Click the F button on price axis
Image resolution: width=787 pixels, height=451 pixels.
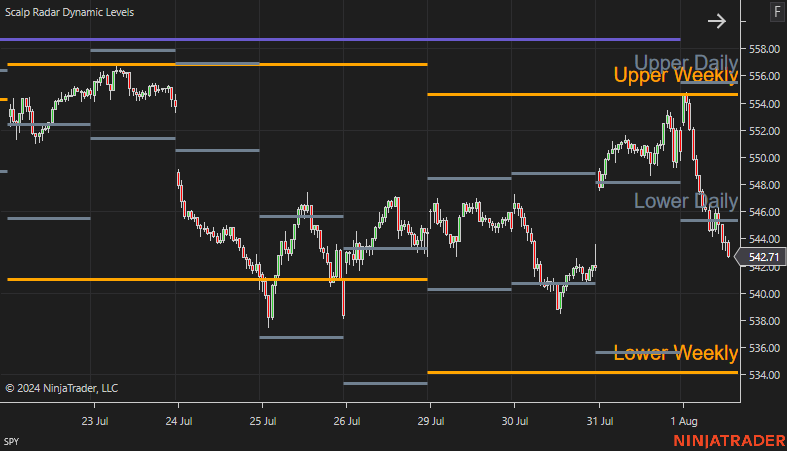(777, 12)
